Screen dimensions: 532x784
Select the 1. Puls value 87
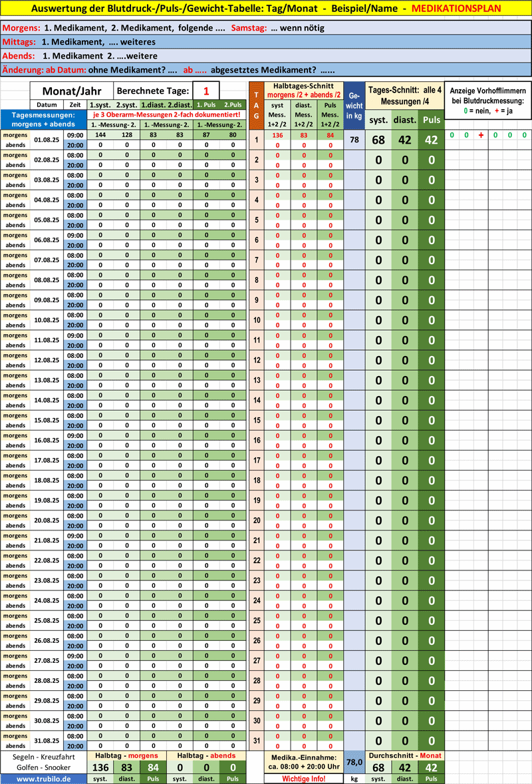[x=206, y=135]
